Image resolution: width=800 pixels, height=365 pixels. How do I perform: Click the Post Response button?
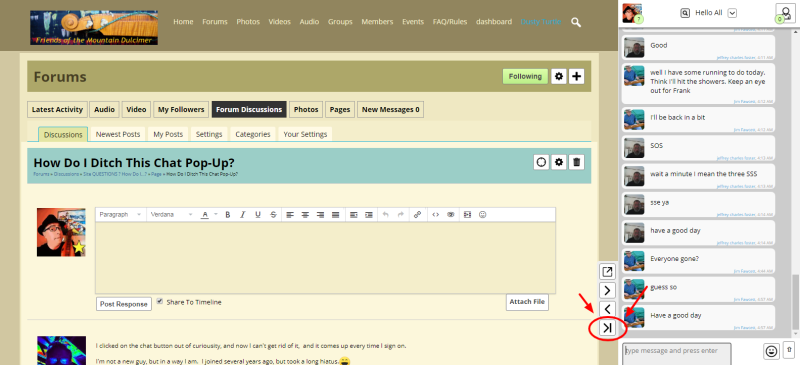click(124, 304)
